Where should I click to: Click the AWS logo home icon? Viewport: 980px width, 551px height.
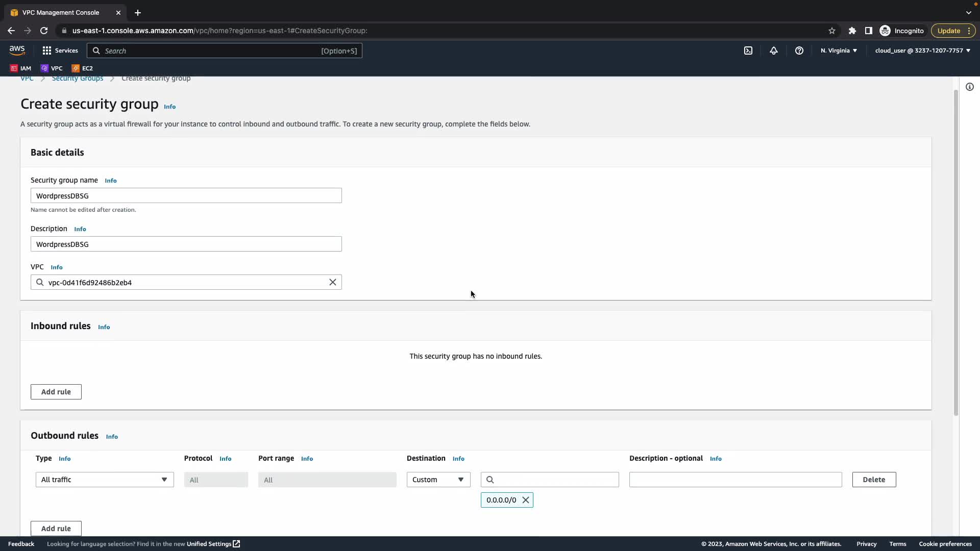coord(17,50)
